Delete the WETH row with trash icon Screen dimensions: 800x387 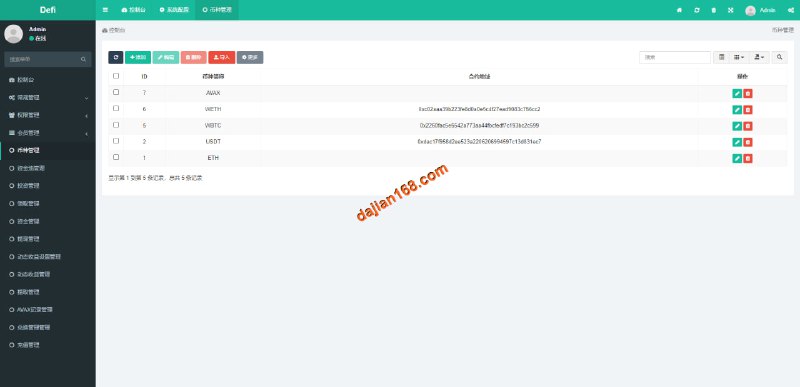[748, 110]
